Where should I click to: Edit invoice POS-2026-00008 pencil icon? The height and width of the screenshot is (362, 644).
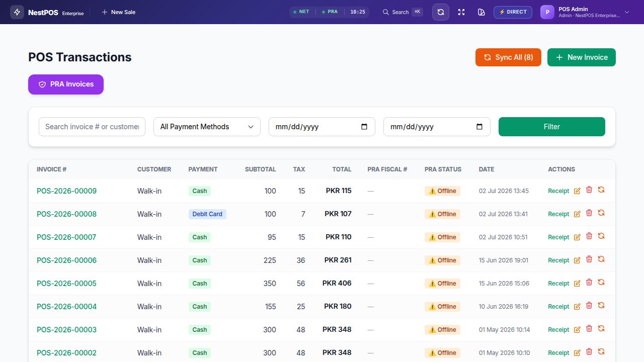pos(577,214)
